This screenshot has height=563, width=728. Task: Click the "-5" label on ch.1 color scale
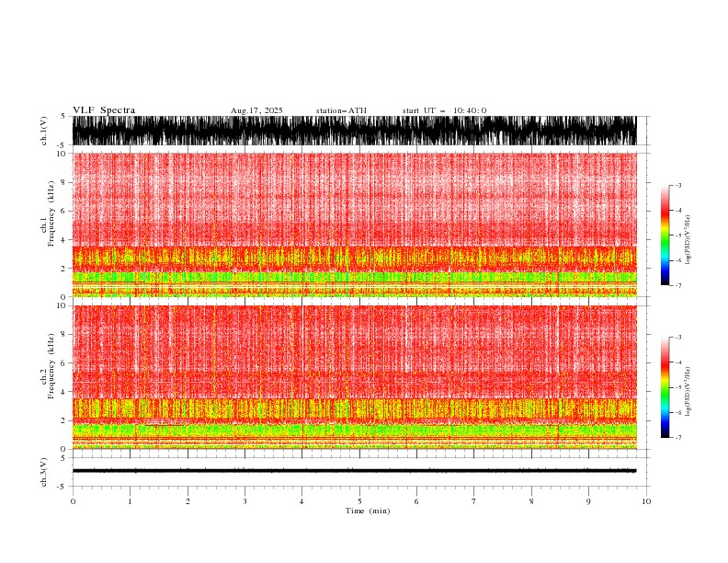(x=677, y=236)
